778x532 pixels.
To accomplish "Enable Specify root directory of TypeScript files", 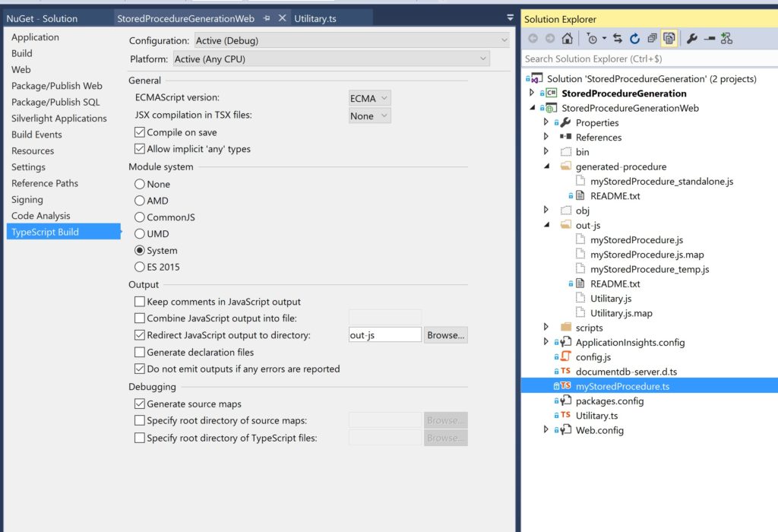I will (x=140, y=438).
